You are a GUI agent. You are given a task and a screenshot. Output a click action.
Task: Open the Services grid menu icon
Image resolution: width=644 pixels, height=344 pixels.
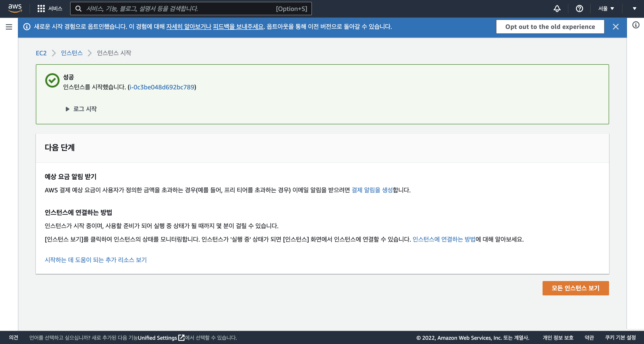(x=41, y=9)
